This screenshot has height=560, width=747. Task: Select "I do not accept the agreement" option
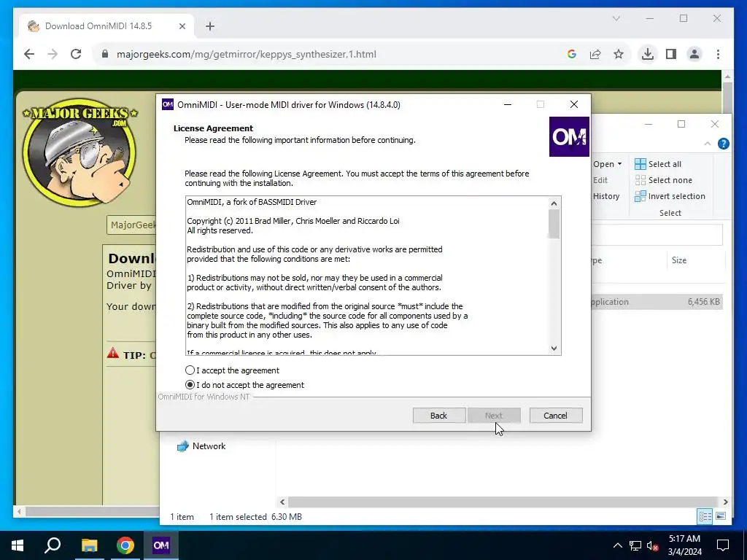190,385
